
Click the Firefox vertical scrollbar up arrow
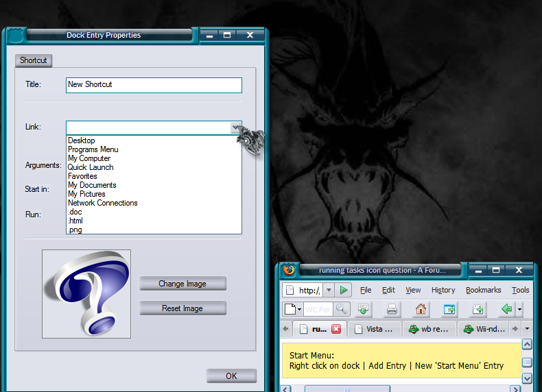pos(527,344)
